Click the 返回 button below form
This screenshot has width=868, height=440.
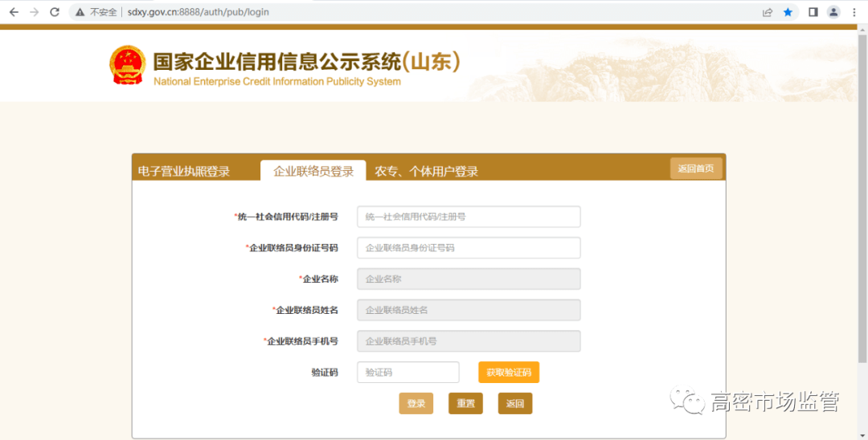click(x=515, y=404)
